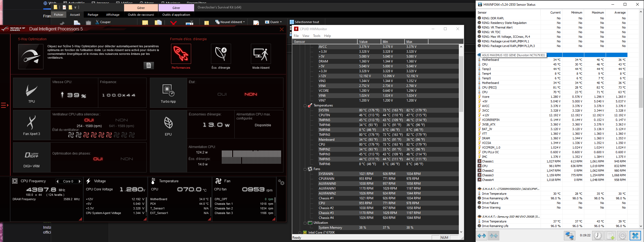644x242 pixels.
Task: Click the fan status indicator row
Action: point(101,135)
